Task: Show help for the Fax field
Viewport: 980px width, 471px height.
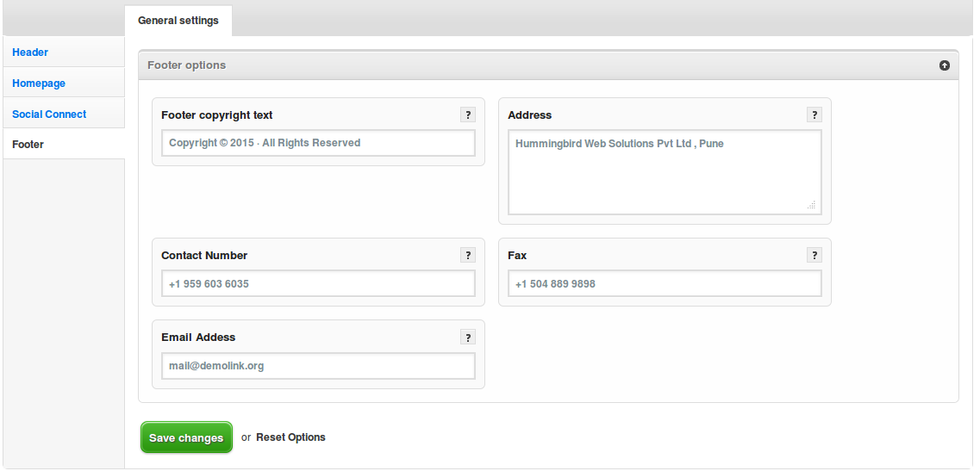Action: point(815,255)
